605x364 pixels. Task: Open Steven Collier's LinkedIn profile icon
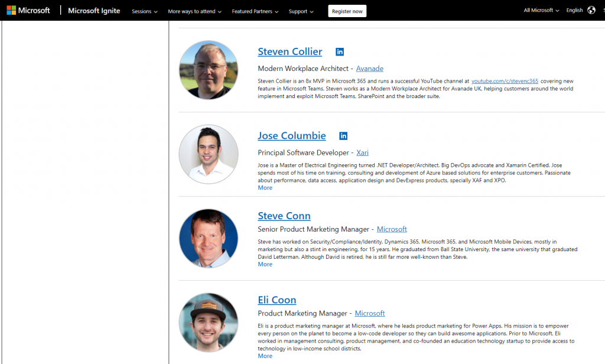pyautogui.click(x=340, y=52)
